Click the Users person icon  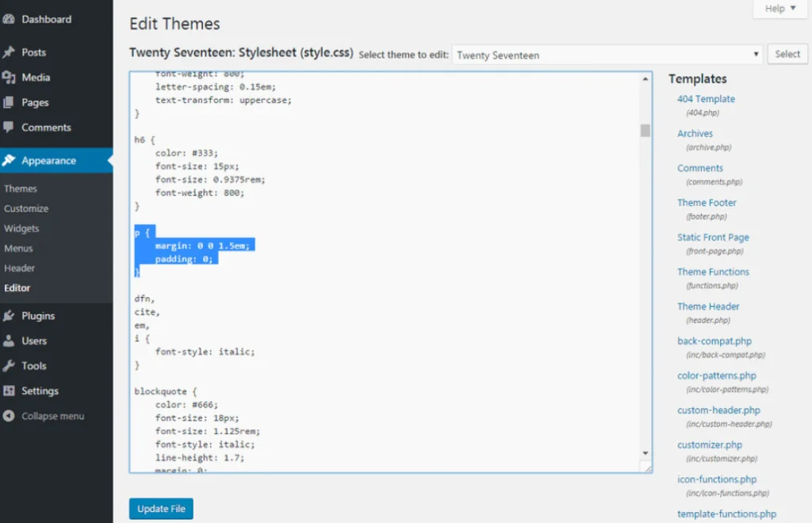(x=9, y=341)
